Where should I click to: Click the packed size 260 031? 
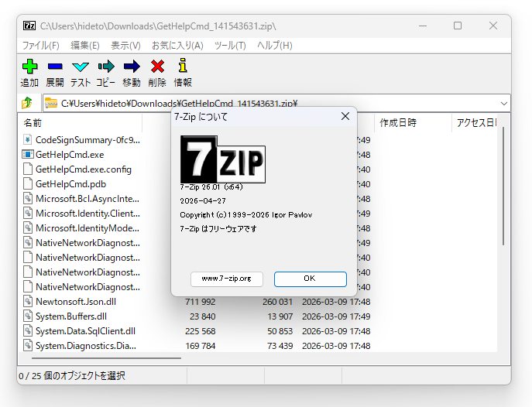[277, 302]
